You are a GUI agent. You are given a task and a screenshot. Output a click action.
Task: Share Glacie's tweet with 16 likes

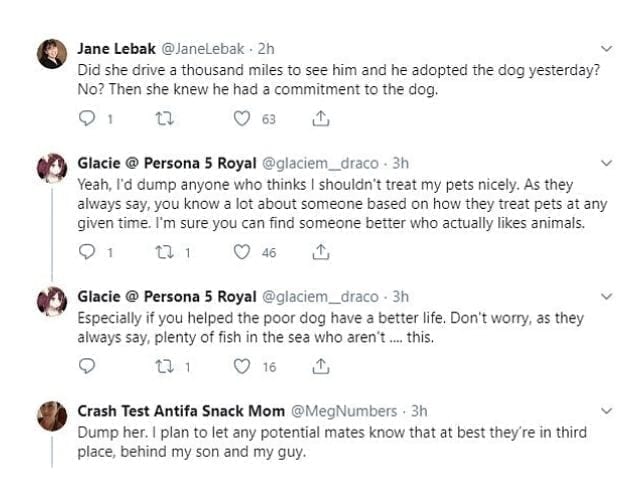(320, 367)
